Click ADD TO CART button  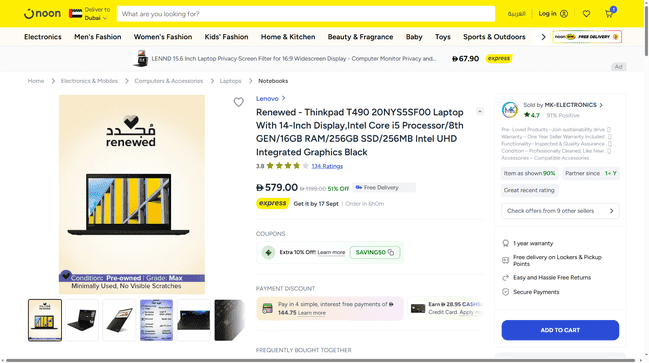click(x=560, y=330)
